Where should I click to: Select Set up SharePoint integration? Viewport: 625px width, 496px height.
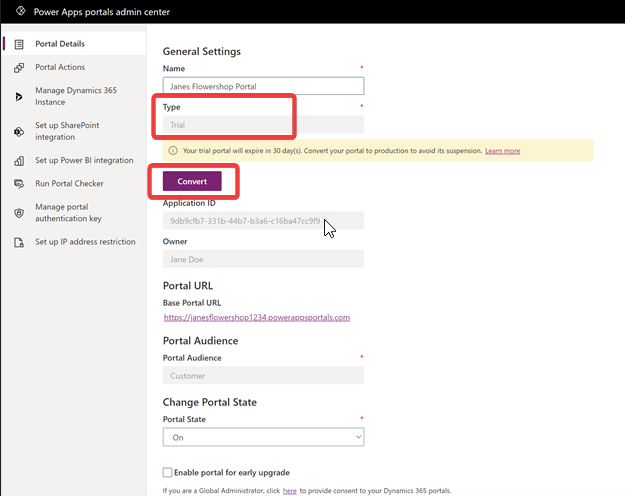tap(67, 131)
